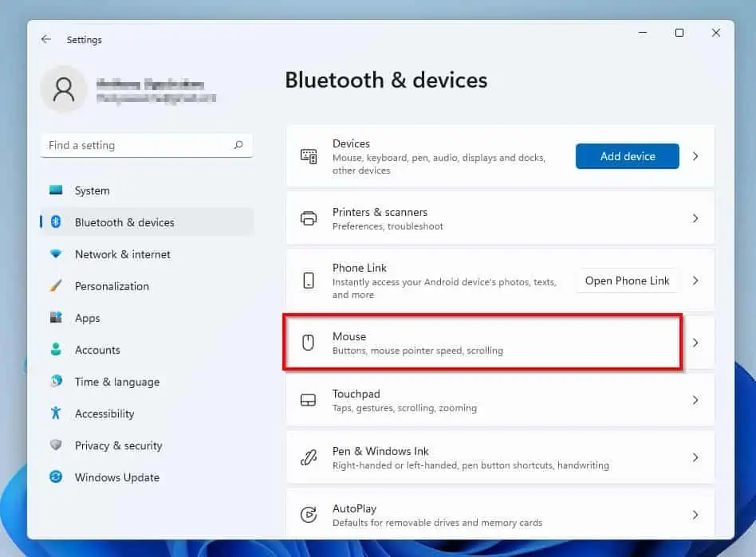This screenshot has height=557, width=756.
Task: Open the Touchpad settings title
Action: (x=356, y=394)
